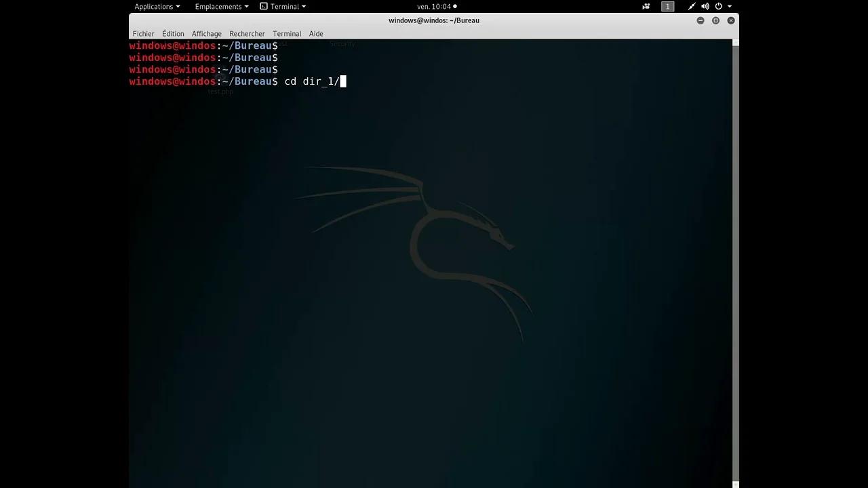Open the system tray dropdown arrow near power icon
The image size is (868, 488).
[x=729, y=6]
